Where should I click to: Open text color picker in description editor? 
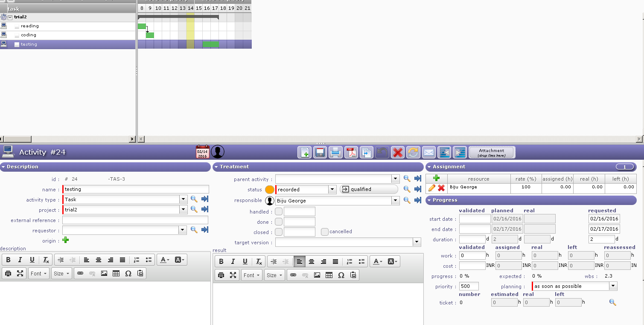click(x=164, y=260)
